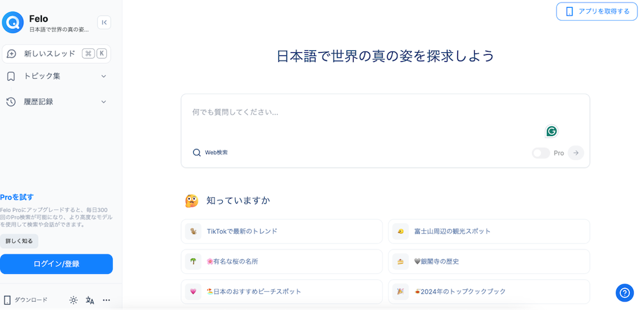
Task: Open the blue help question-mark button
Action: pos(625,293)
